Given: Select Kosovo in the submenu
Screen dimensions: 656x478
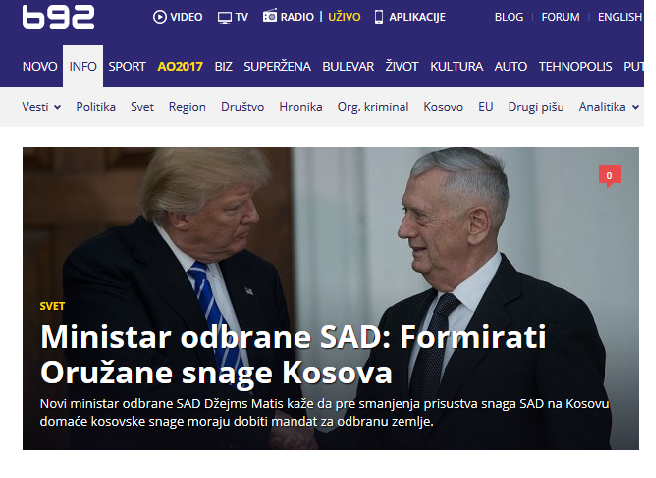Looking at the screenshot, I should 443,107.
